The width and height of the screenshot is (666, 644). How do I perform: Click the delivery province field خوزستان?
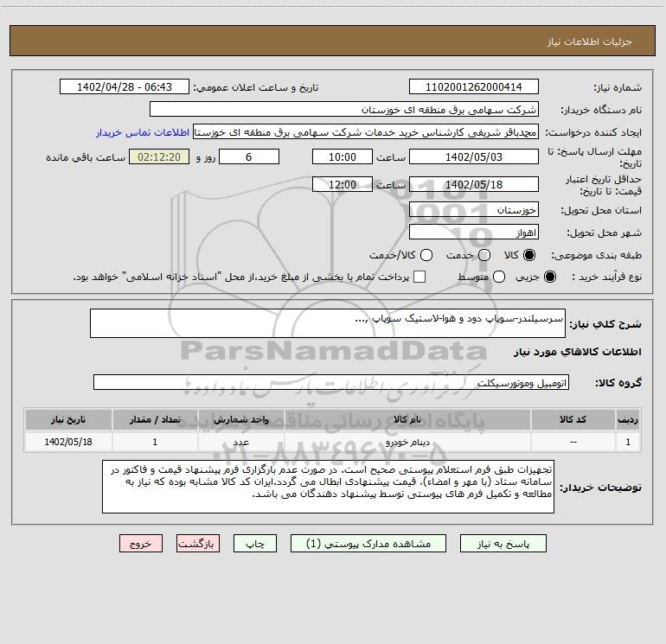pos(474,209)
